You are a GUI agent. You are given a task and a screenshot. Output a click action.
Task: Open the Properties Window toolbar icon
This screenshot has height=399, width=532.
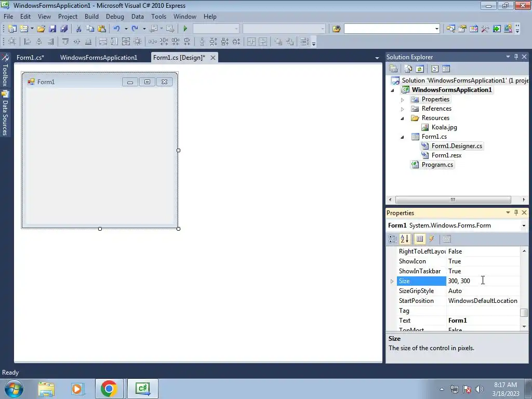click(x=462, y=29)
